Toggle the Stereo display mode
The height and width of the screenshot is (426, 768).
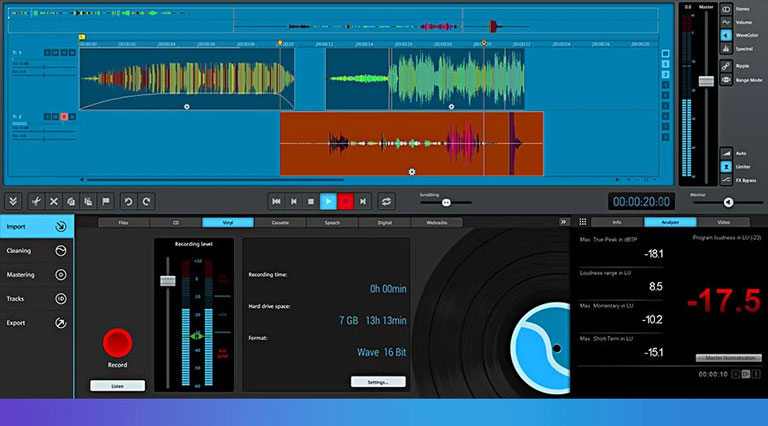[726, 9]
